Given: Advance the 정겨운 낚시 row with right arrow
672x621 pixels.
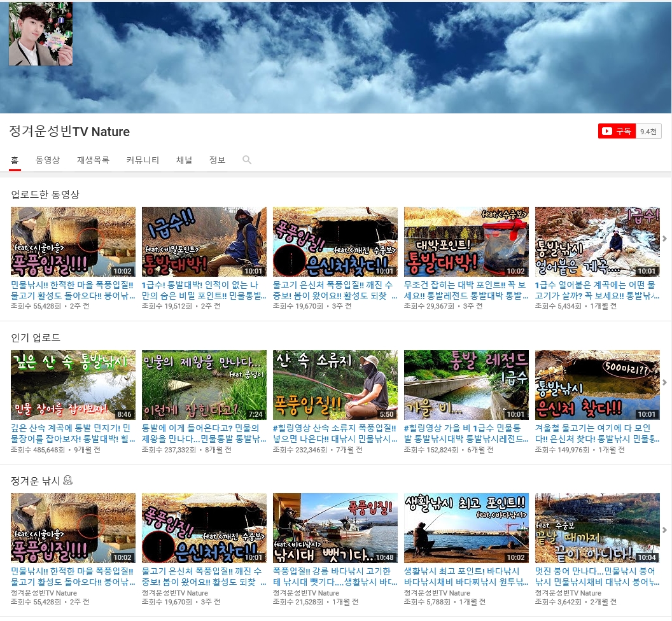Looking at the screenshot, I should [665, 530].
